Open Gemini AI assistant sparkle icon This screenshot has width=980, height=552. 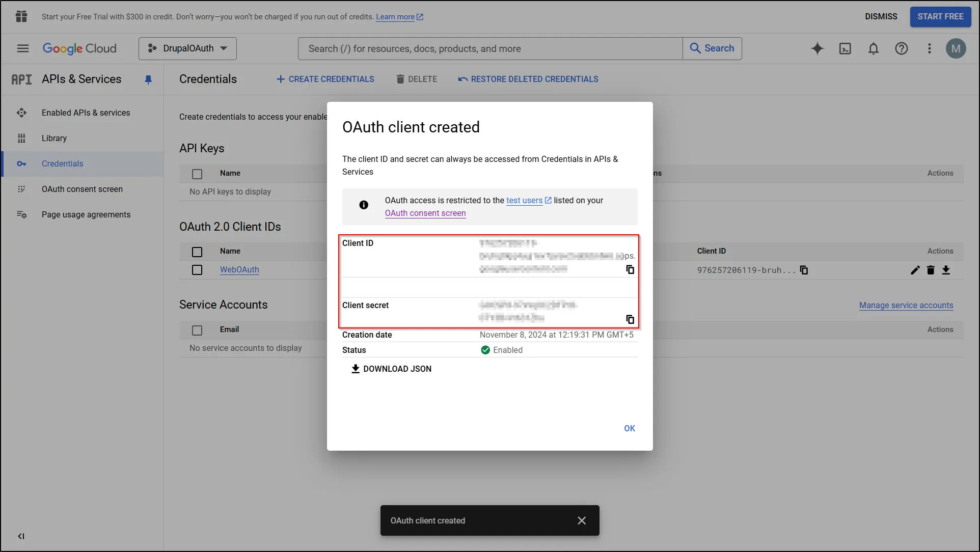[818, 48]
